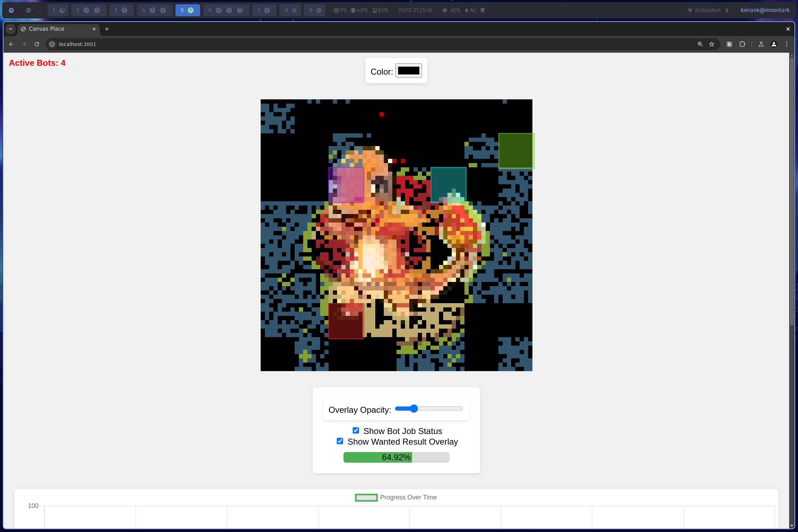Switch to workspace 1
The image size is (798, 532).
coord(58,10)
